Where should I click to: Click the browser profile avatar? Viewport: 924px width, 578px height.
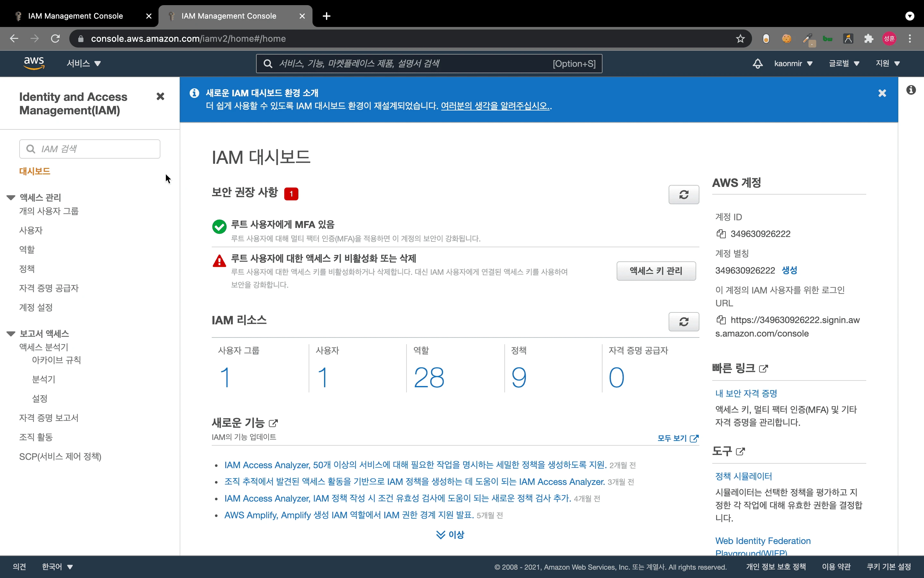(x=889, y=39)
